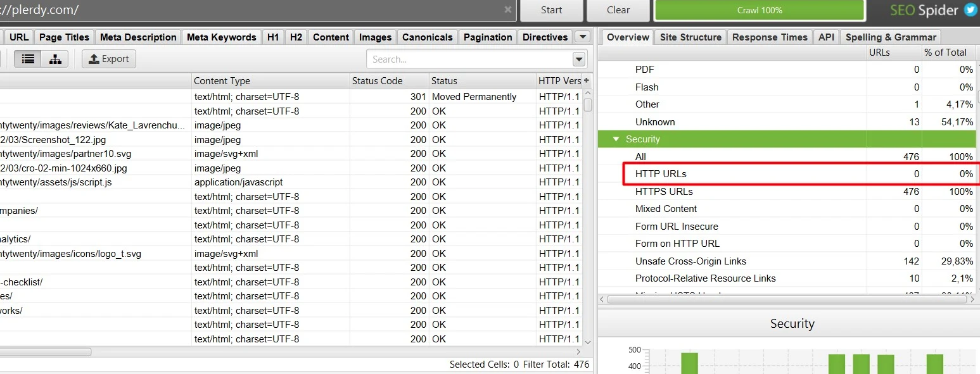Click the Start crawl button
The image size is (980, 374).
point(551,10)
